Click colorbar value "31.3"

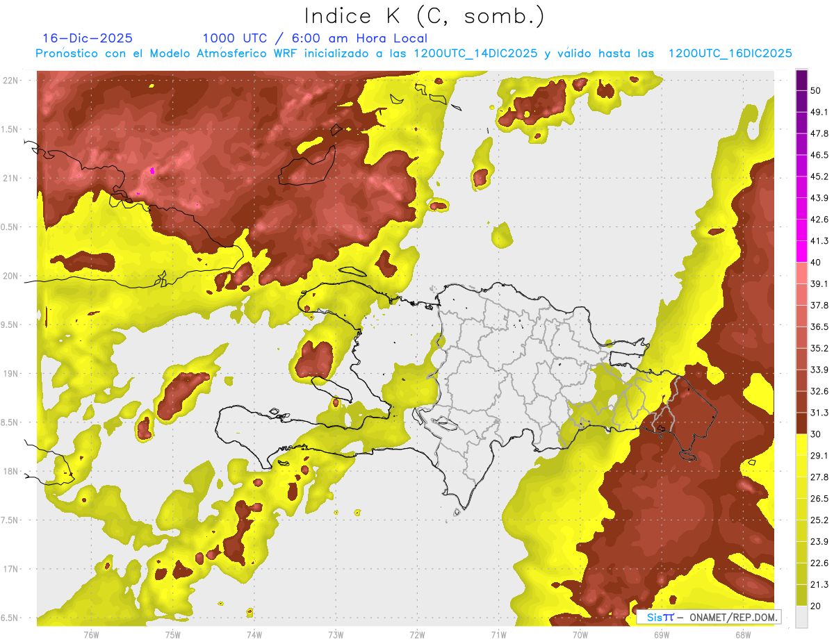(x=819, y=413)
